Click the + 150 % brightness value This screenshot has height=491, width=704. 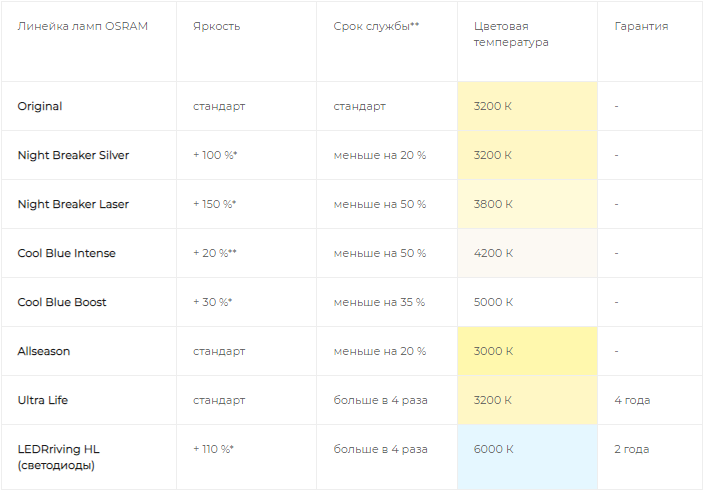(x=215, y=204)
